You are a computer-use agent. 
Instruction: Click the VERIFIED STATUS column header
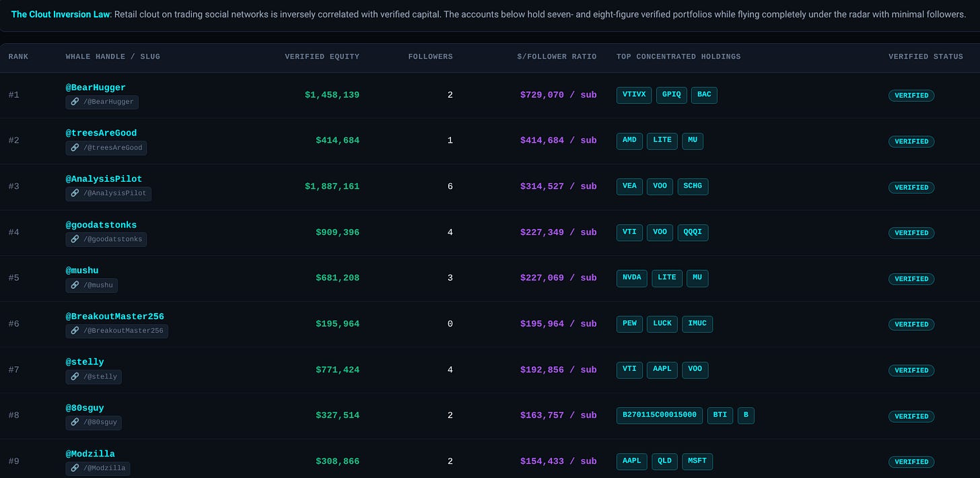pos(925,57)
